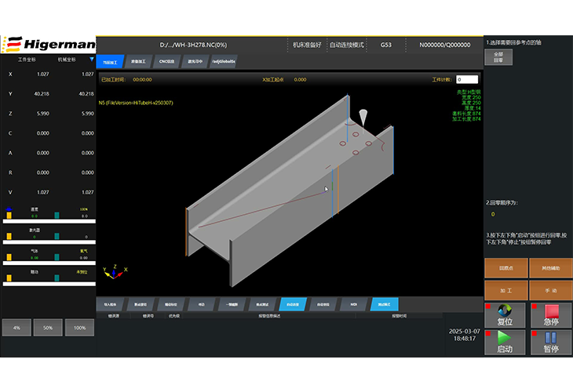Click the 速度 speed progress bar
573x392 pixels.
coord(48,221)
